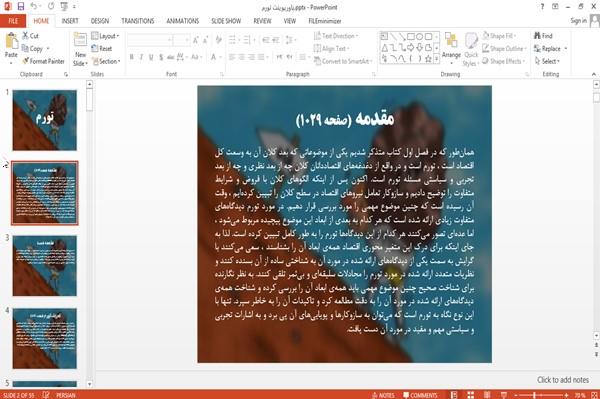Switch to the DESIGN tab
This screenshot has height=399, width=600.
(x=100, y=21)
